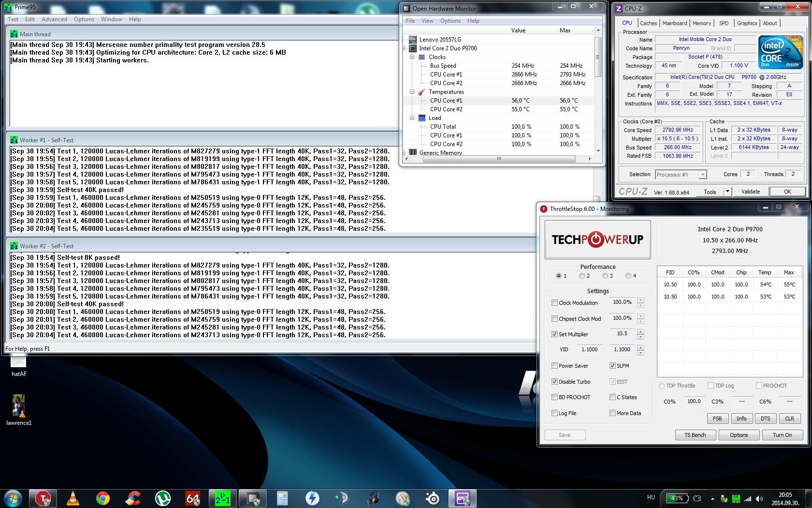Click the CLR button in ThrottleStop

click(x=789, y=418)
